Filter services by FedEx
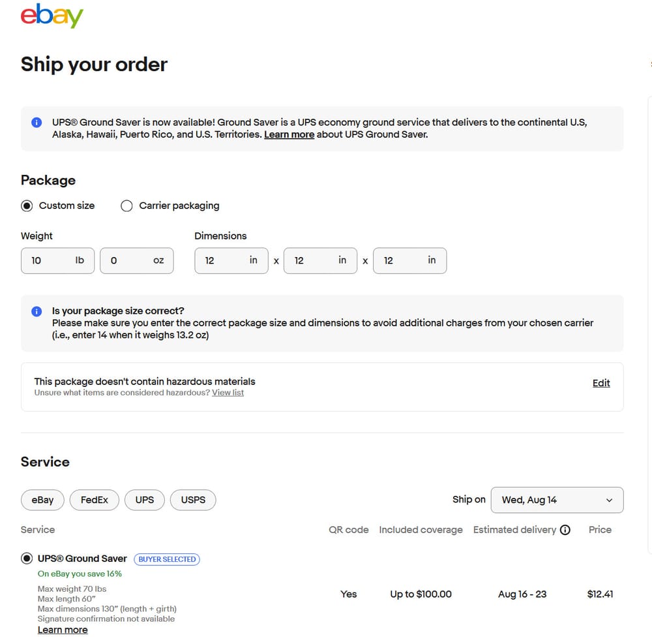 (94, 500)
